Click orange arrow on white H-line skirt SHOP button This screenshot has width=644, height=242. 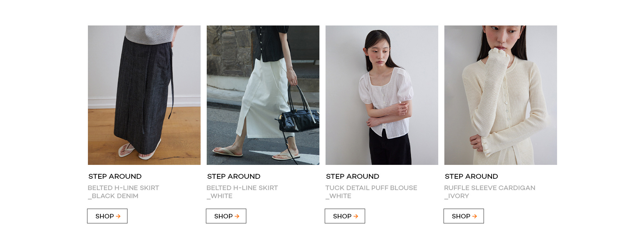click(x=237, y=216)
